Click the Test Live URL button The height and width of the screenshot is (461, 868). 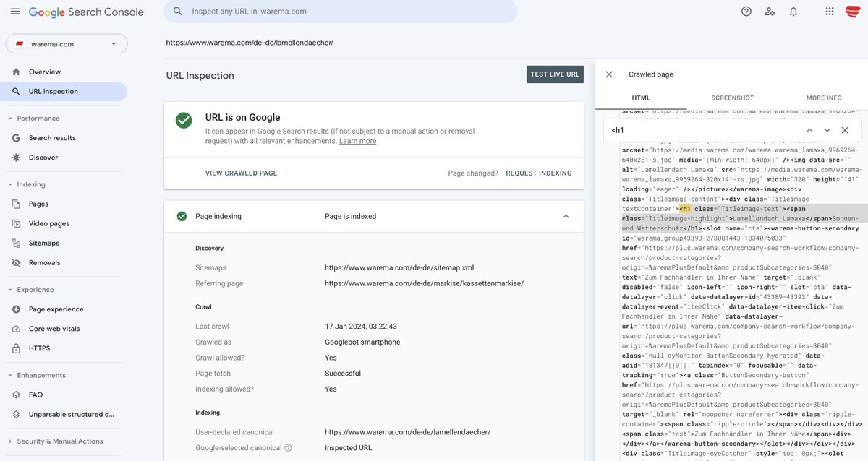tap(555, 74)
